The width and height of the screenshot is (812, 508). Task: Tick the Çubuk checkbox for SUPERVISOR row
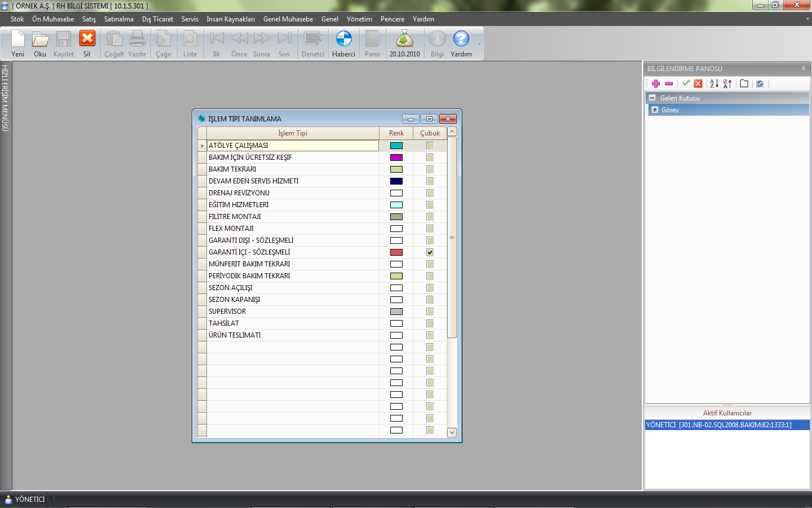[430, 312]
